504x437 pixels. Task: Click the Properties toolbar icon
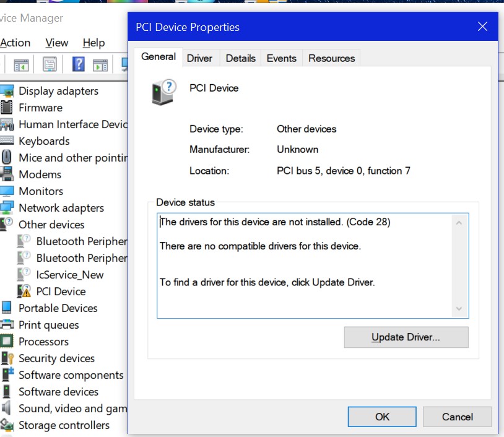[x=50, y=64]
